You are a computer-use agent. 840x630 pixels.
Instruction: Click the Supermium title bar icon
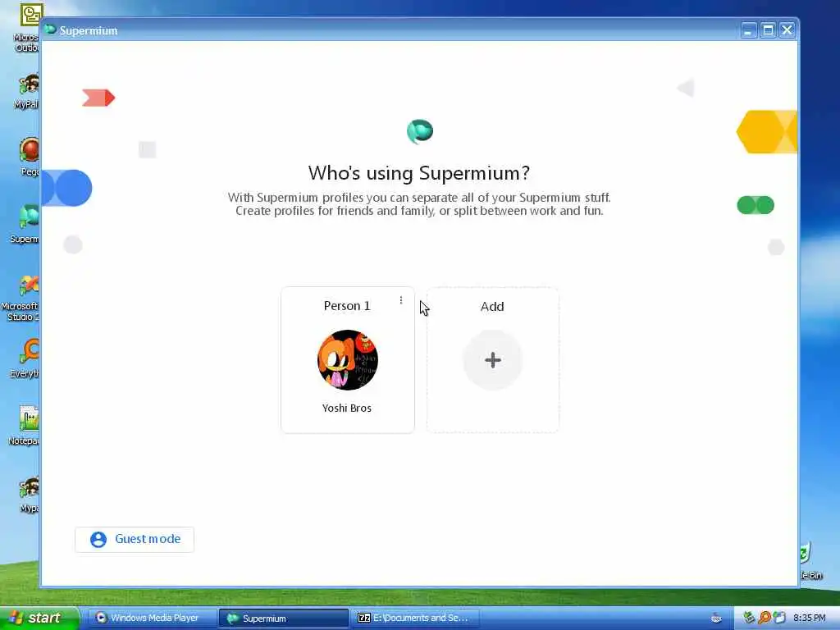coord(51,30)
